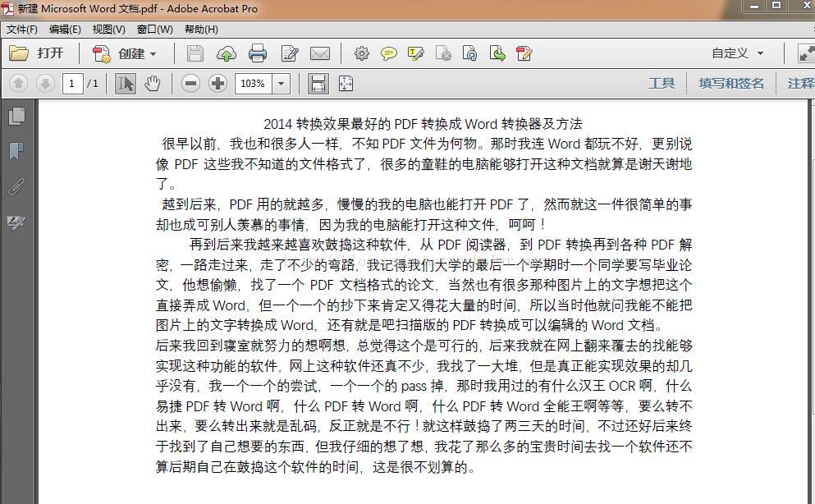Click the edit text page icon
Viewport: 815px width, 504px height.
point(290,53)
